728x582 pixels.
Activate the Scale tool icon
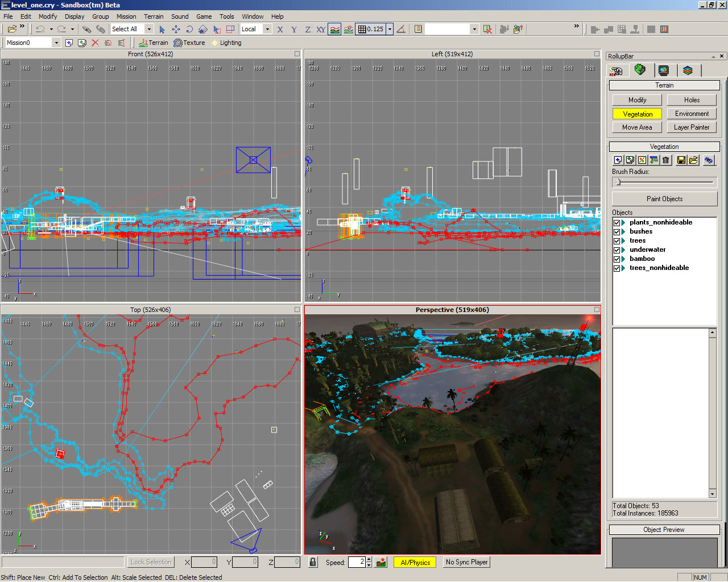point(203,29)
